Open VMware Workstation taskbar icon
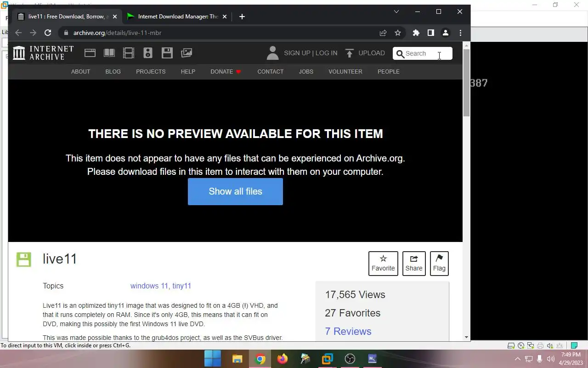588x368 pixels. coord(328,359)
